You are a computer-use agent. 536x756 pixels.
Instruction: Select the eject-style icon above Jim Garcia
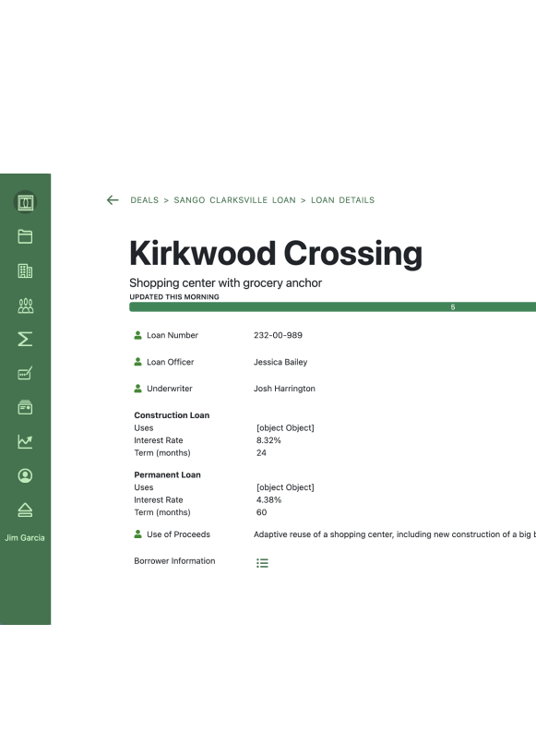click(x=25, y=510)
